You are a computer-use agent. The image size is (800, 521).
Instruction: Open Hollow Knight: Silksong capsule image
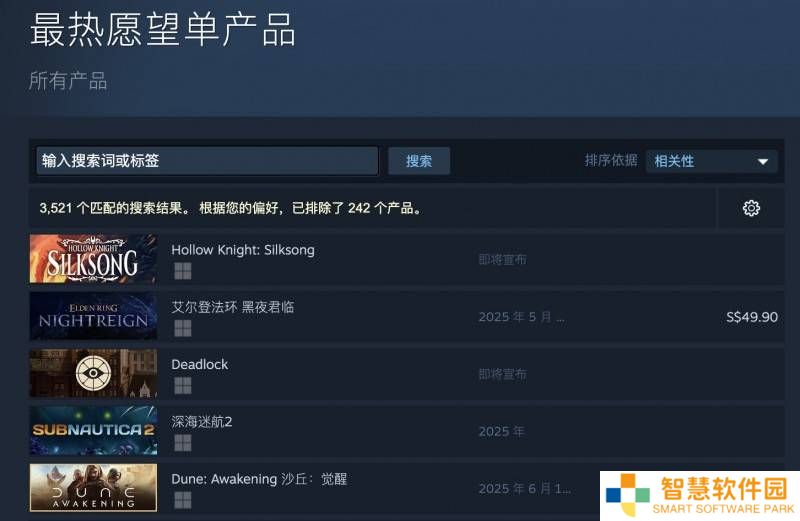coord(93,259)
